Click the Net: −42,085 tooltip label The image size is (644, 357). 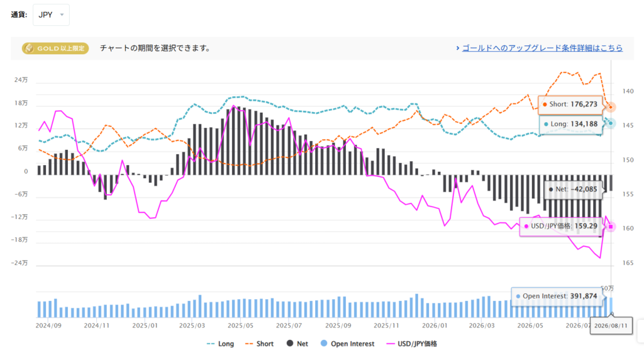pyautogui.click(x=573, y=189)
